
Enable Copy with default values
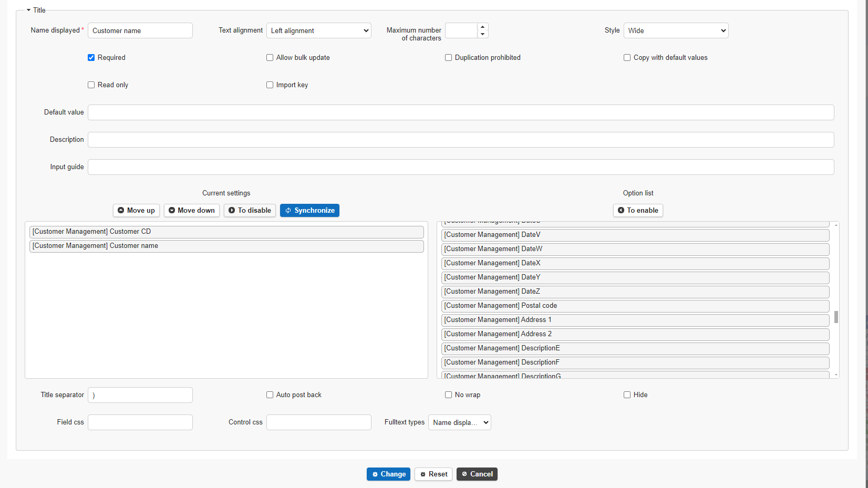click(x=627, y=58)
